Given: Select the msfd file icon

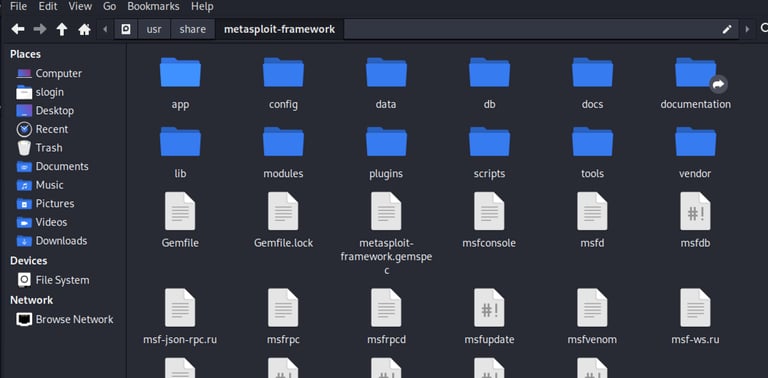Looking at the screenshot, I should (x=592, y=212).
